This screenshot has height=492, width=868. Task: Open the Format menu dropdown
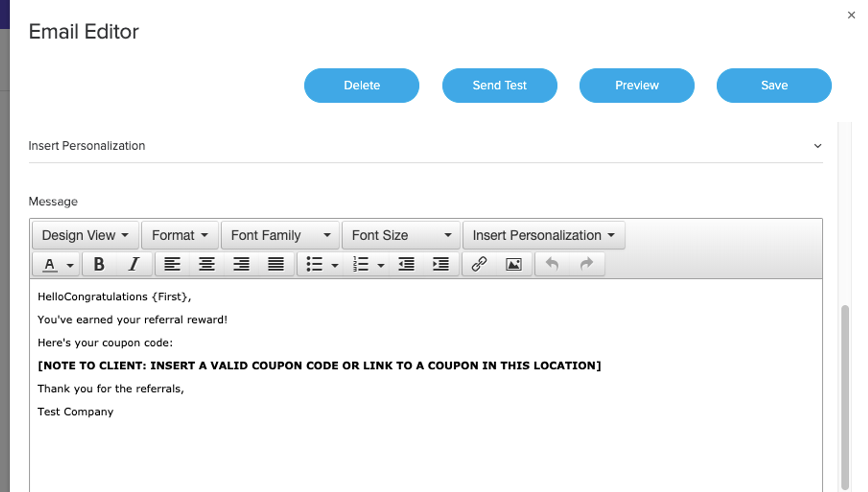click(179, 235)
